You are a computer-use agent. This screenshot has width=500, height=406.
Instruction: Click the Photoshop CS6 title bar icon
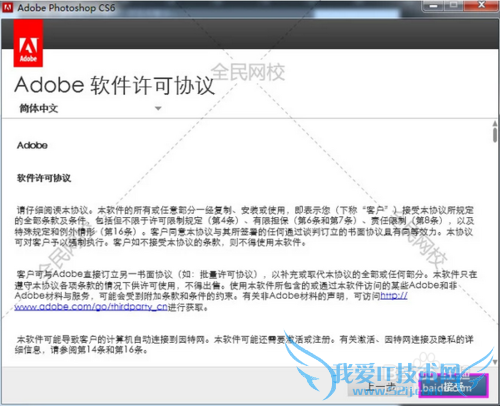[8, 7]
